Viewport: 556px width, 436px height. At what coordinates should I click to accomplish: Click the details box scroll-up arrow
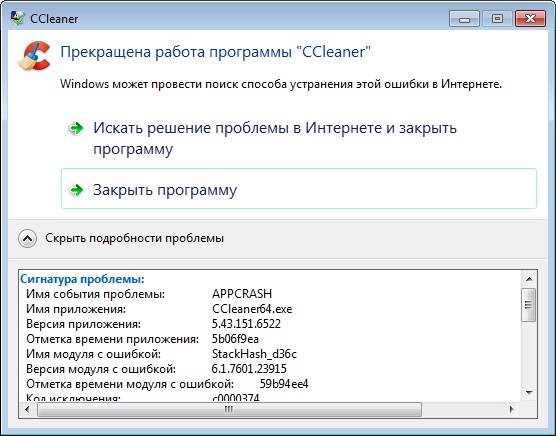pos(529,279)
